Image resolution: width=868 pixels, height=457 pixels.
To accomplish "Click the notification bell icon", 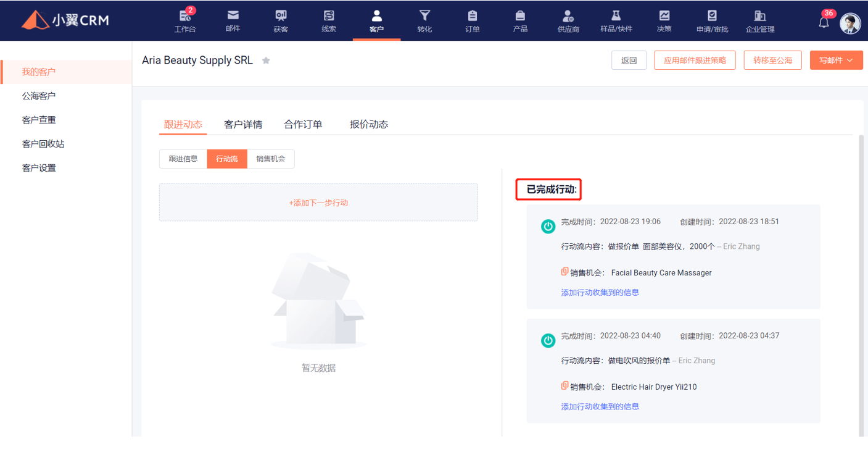I will (x=824, y=22).
